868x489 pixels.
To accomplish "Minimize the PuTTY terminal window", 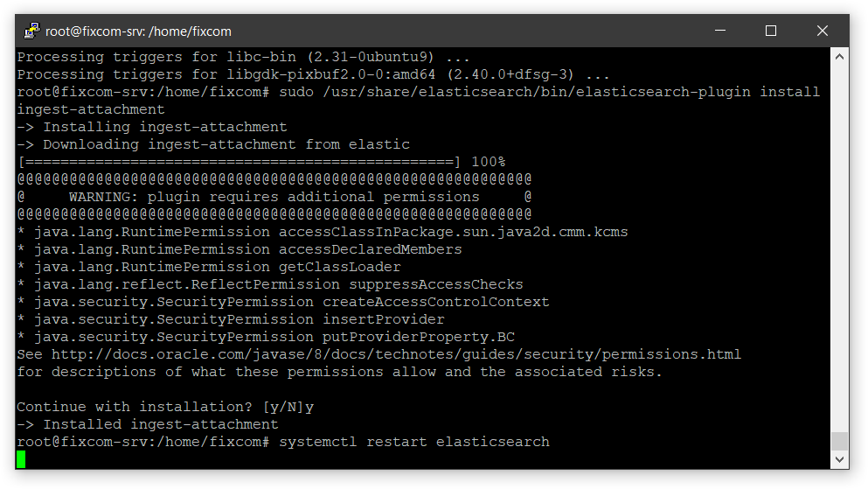I will (720, 31).
